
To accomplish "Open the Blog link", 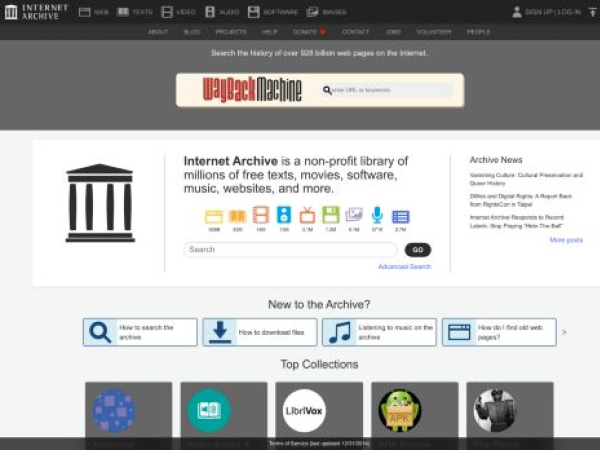I will click(192, 32).
